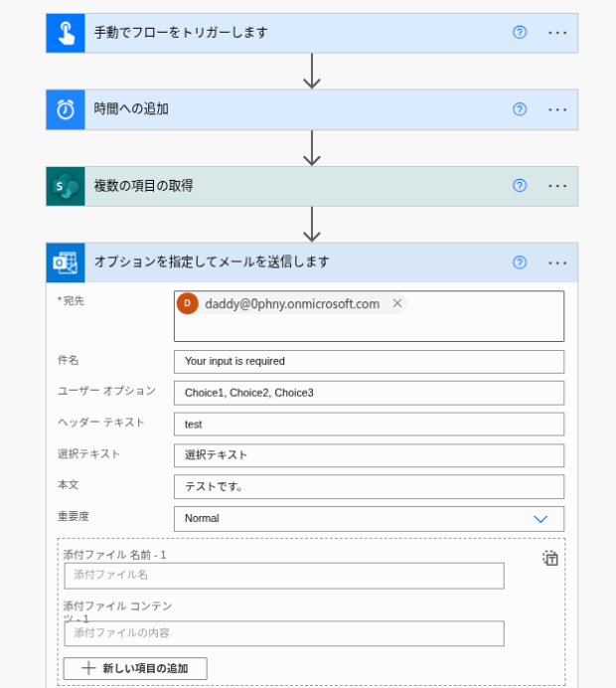The width and height of the screenshot is (616, 688).
Task: Click the SharePoint icon of 複数の項目の取得
Action: (x=66, y=186)
